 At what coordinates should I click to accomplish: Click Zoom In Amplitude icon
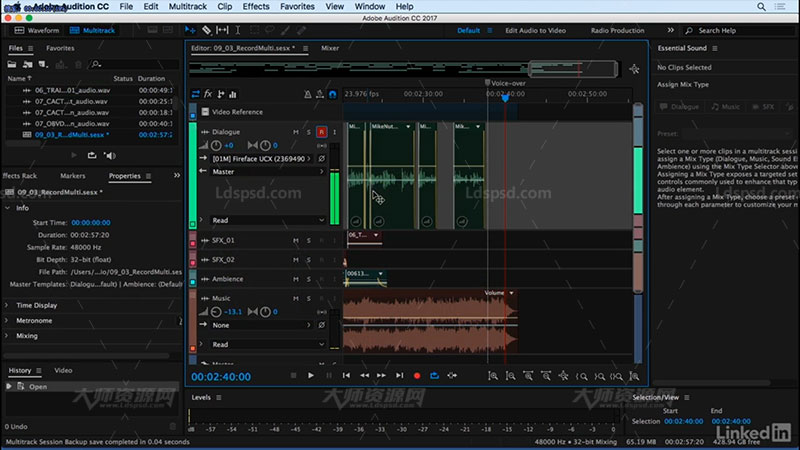point(493,376)
